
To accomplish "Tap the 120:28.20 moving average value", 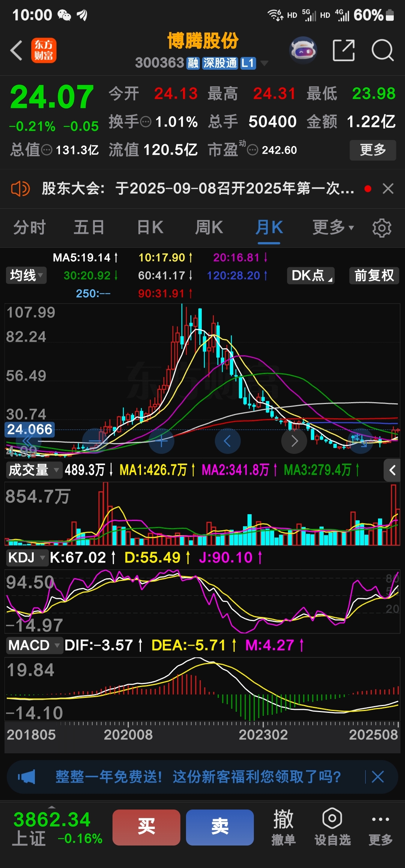I will (237, 275).
